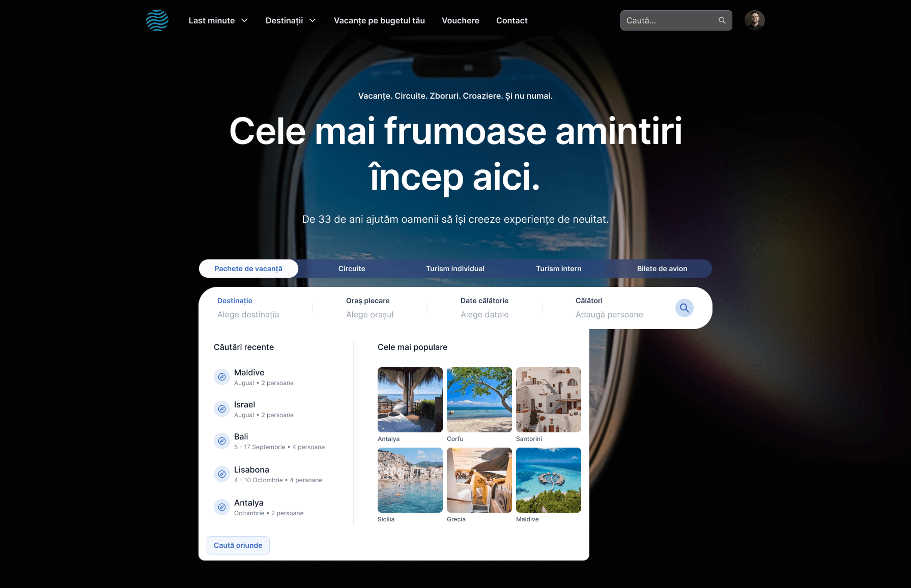
Task: Click the Caută oriunde button
Action: [238, 545]
